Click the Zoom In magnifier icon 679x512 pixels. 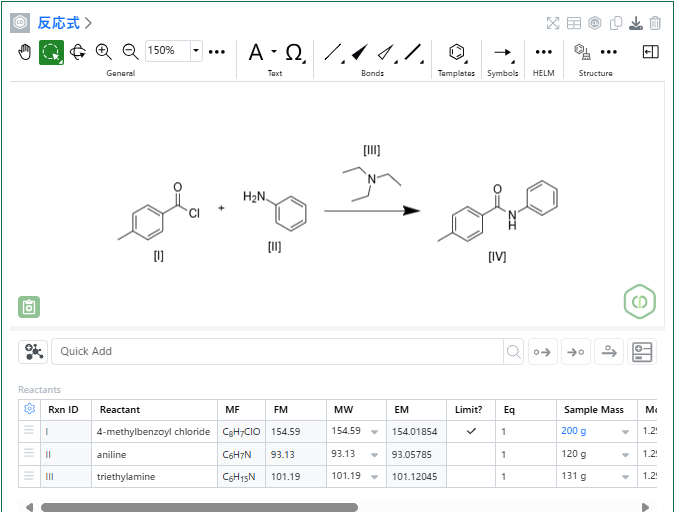pyautogui.click(x=103, y=51)
